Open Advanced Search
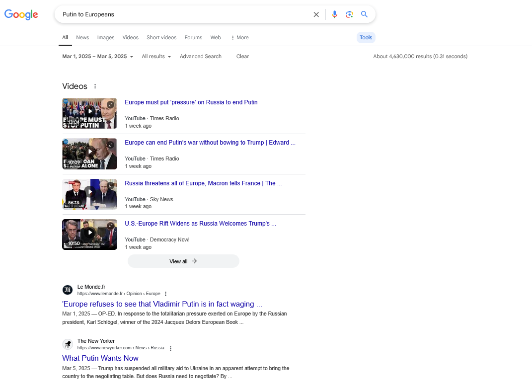The width and height of the screenshot is (532, 392). pyautogui.click(x=201, y=57)
